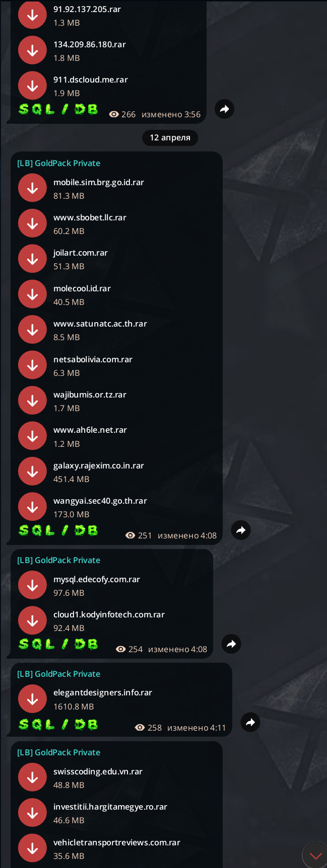Download cloud1.kodyinfotech.com.rar file
This screenshot has height=868, width=327.
[33, 620]
